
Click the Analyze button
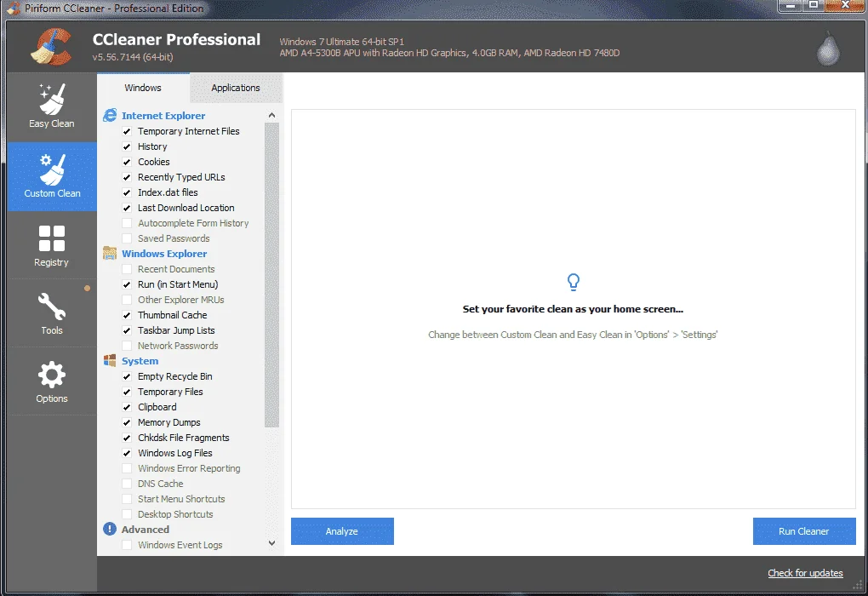(342, 531)
